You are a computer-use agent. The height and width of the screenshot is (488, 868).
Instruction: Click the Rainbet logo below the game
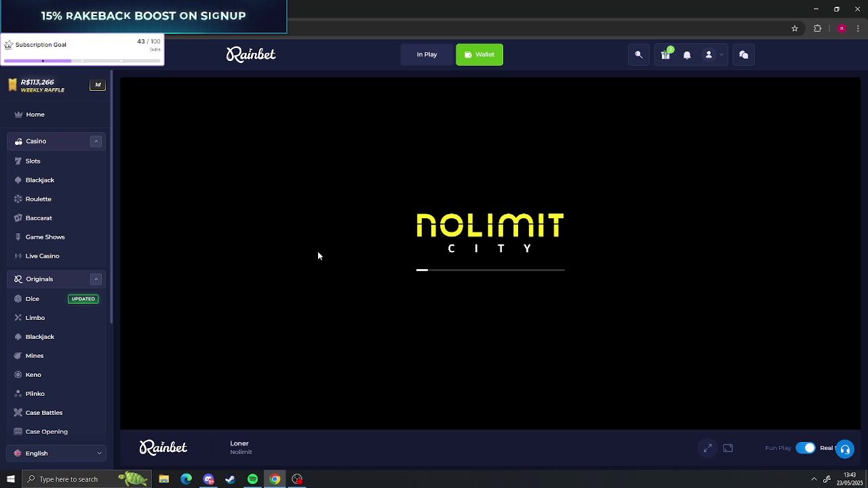[163, 447]
